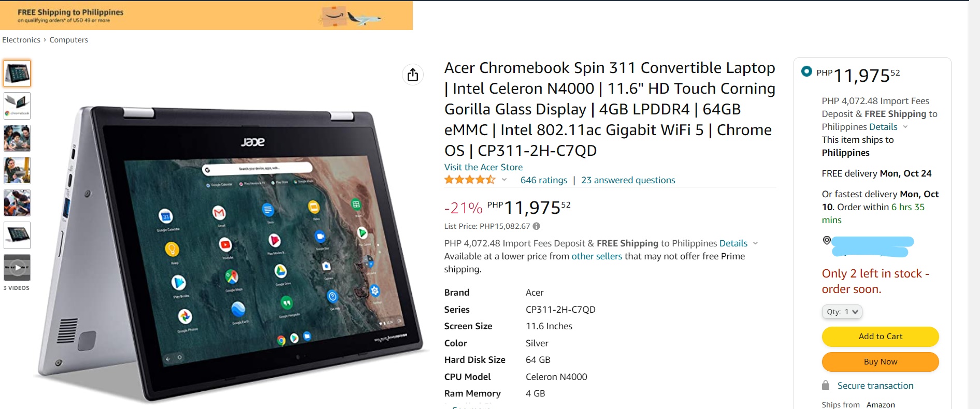
Task: Play the product video thumbnail
Action: (x=17, y=268)
